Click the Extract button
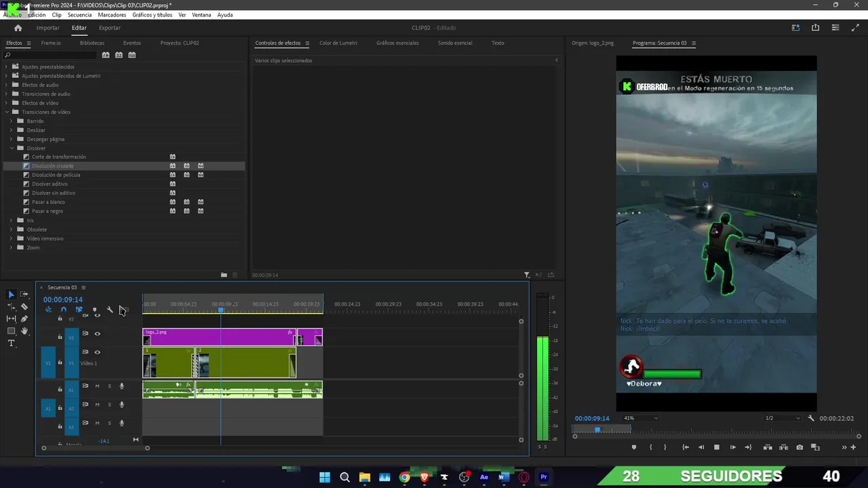868x488 pixels. point(783,447)
